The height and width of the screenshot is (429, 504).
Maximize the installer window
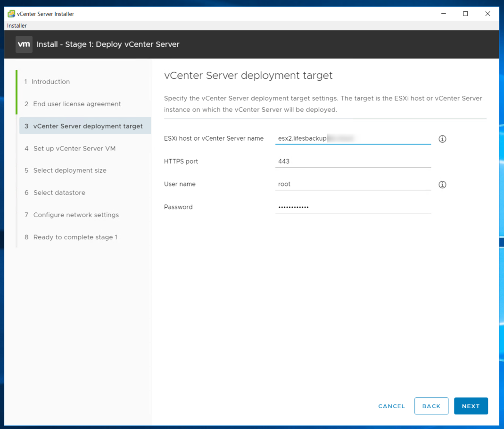[465, 14]
